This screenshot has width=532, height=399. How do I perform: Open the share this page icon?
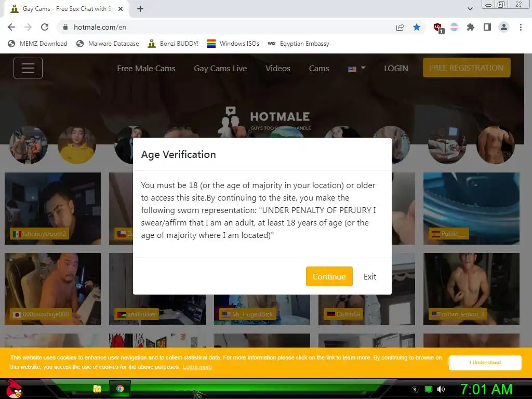400,27
